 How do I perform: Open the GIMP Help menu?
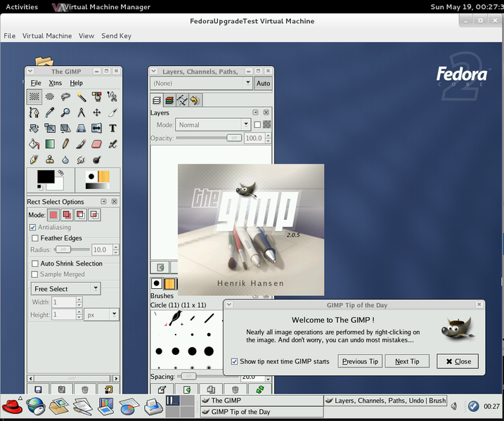76,83
